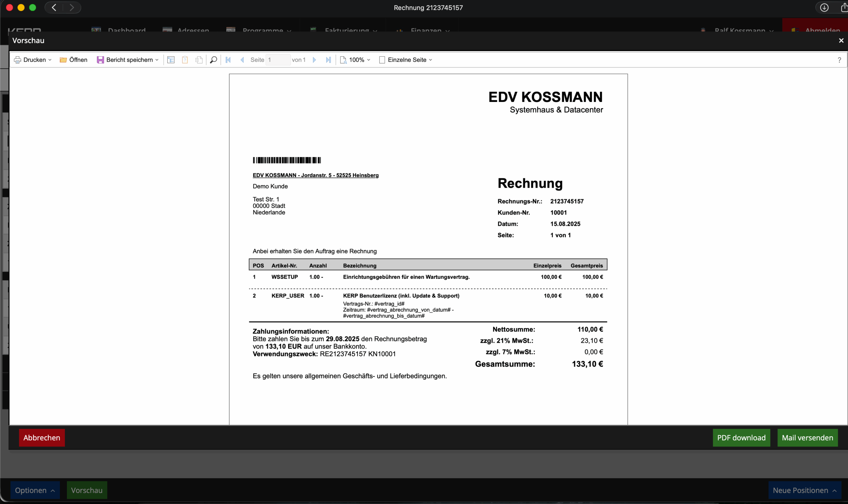Click the sender address line Jordanstr. 5

click(315, 175)
